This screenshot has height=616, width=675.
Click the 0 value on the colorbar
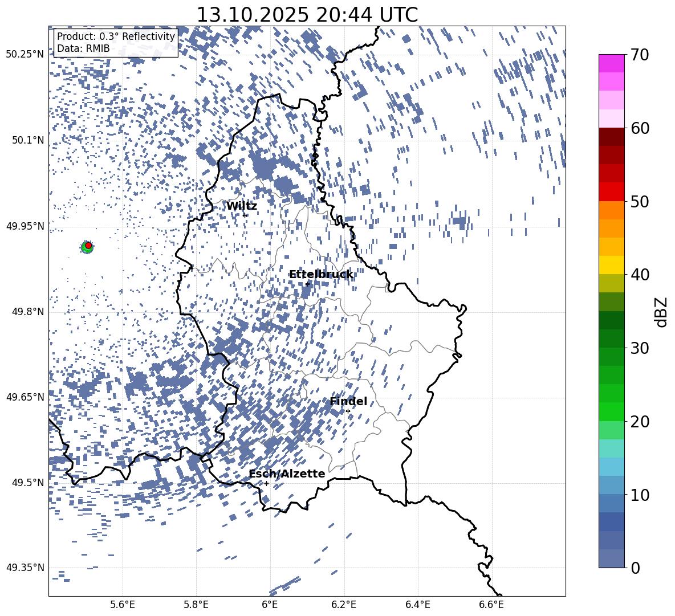pos(635,568)
